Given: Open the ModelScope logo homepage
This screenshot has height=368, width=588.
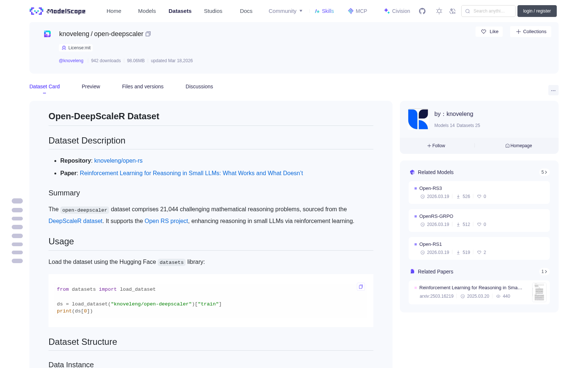Looking at the screenshot, I should tap(57, 11).
